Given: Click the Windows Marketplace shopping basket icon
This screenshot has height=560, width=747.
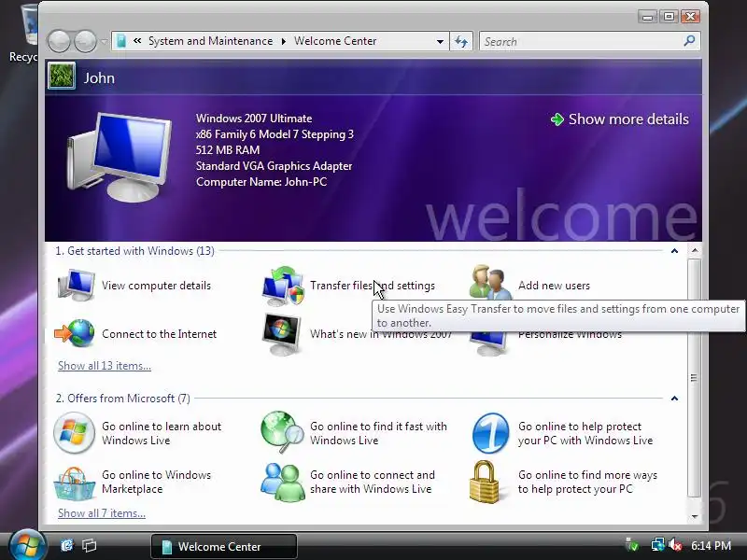Looking at the screenshot, I should (74, 483).
